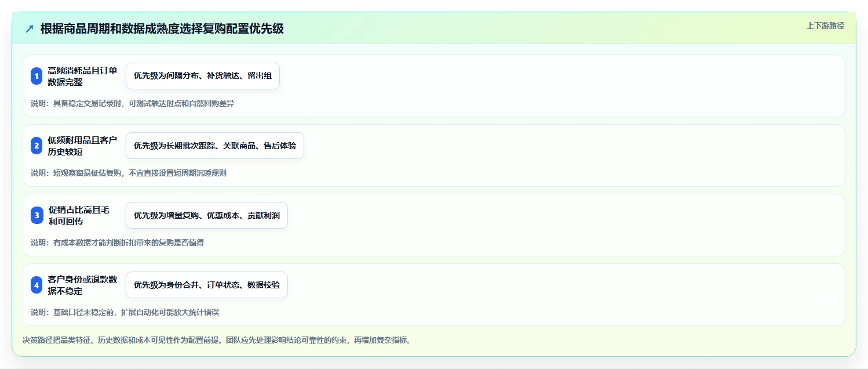
Task: Click the 优先级为长期批次跟踪、关联商品、售后体验 chip
Action: click(215, 146)
